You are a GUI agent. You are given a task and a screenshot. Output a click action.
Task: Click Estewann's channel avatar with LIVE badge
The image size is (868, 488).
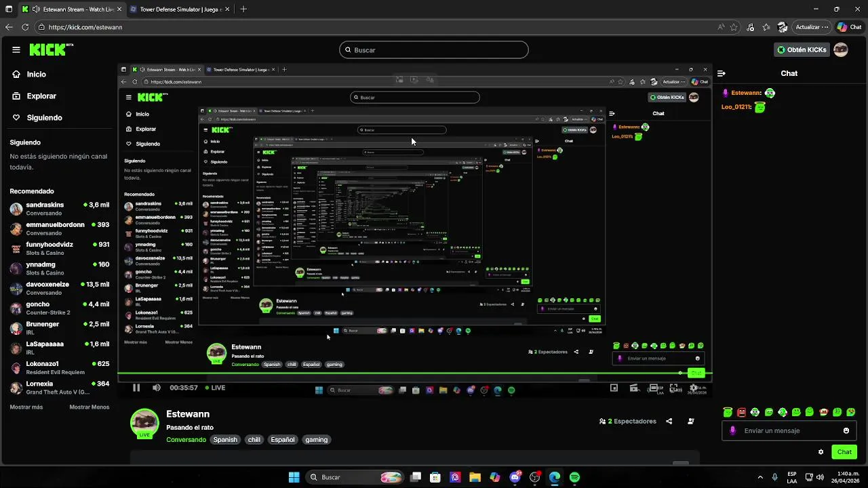144,423
